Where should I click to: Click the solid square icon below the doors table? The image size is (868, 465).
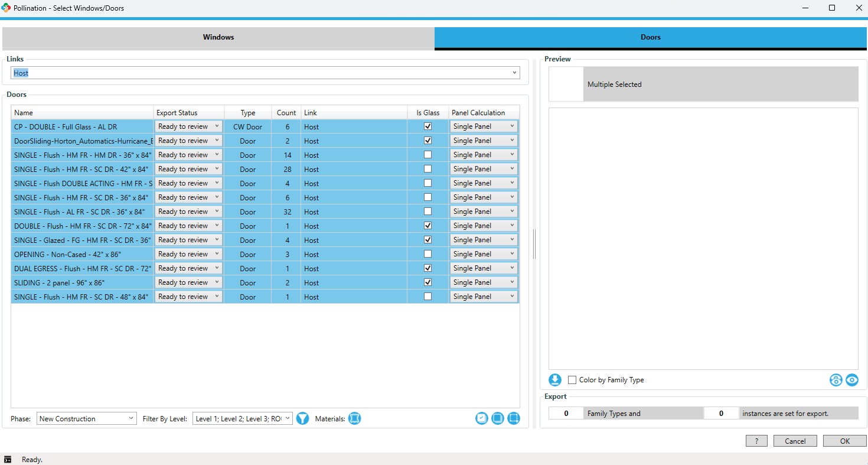tap(498, 418)
